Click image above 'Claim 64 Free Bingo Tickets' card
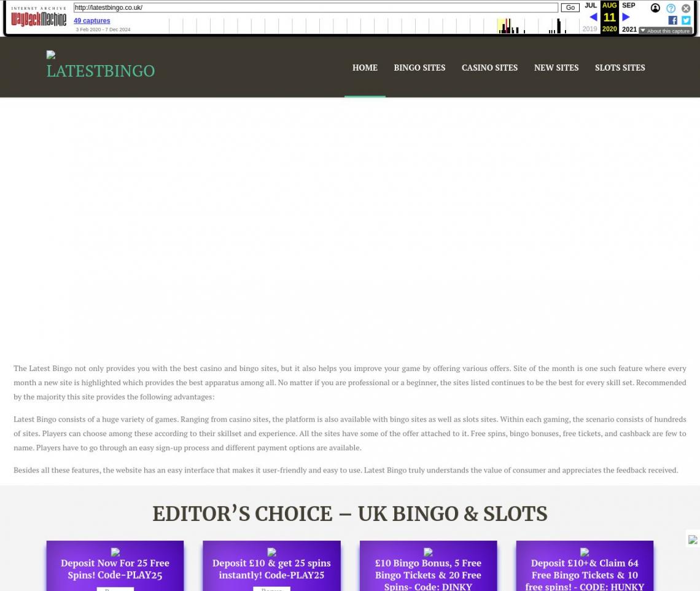 pos(585,552)
